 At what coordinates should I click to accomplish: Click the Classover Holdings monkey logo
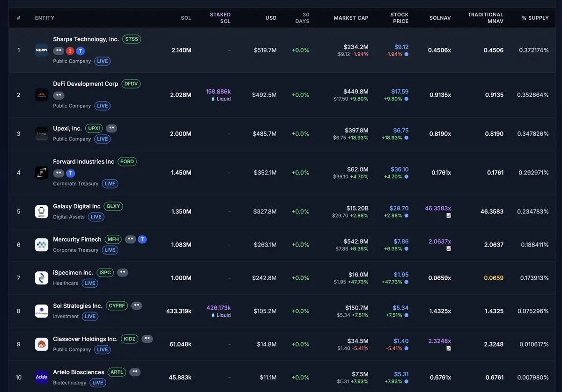(x=42, y=344)
